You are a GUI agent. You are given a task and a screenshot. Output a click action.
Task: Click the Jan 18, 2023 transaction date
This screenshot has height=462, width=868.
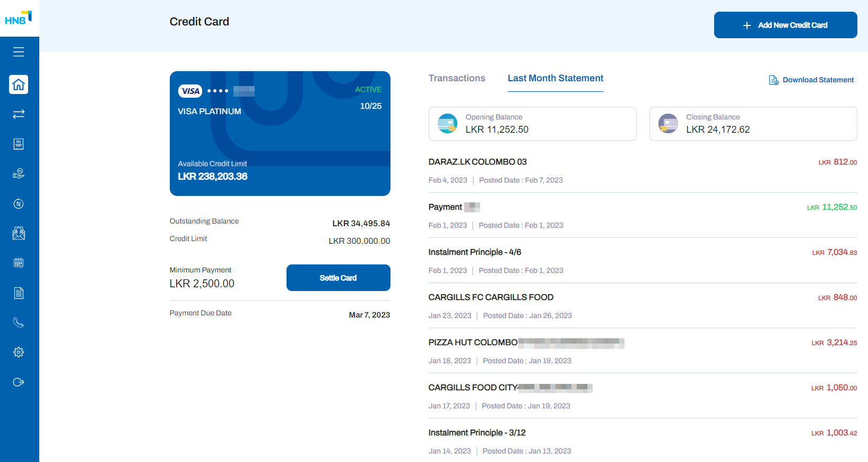(450, 361)
